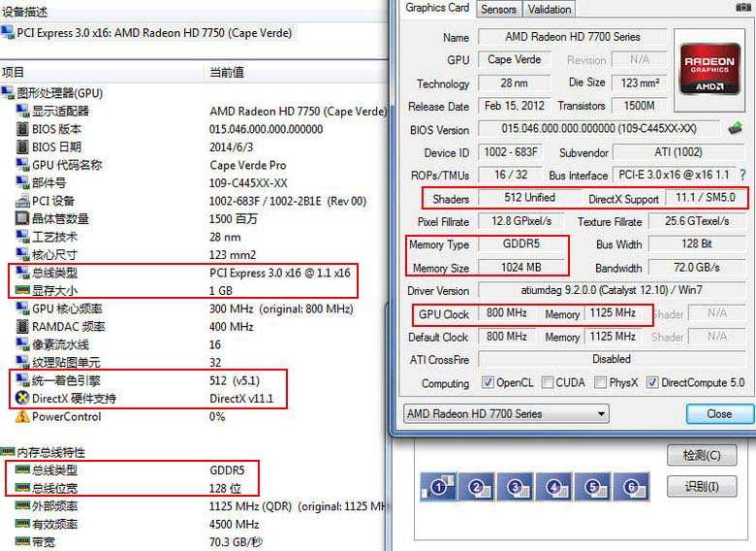Image resolution: width=756 pixels, height=551 pixels.
Task: Click the 项目 column header
Action: (x=13, y=73)
